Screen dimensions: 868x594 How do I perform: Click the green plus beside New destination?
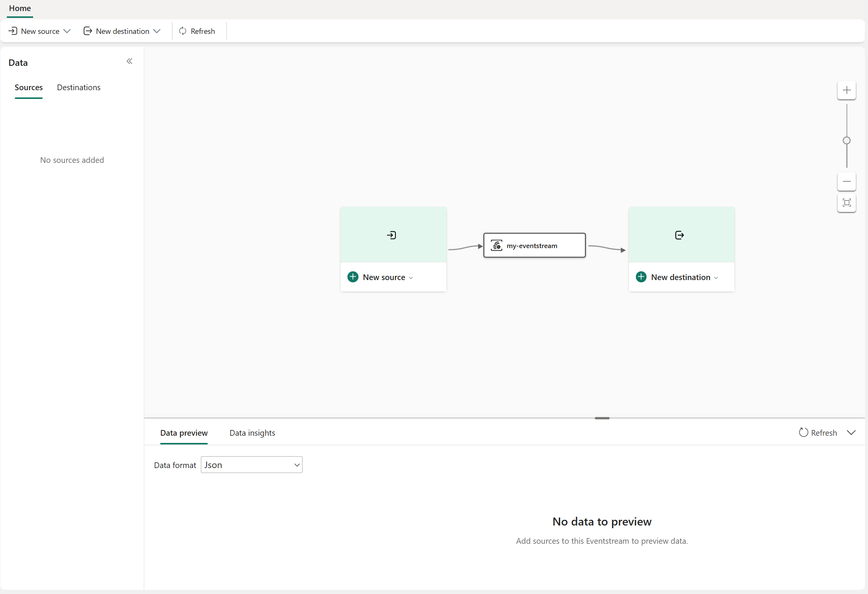coord(641,277)
